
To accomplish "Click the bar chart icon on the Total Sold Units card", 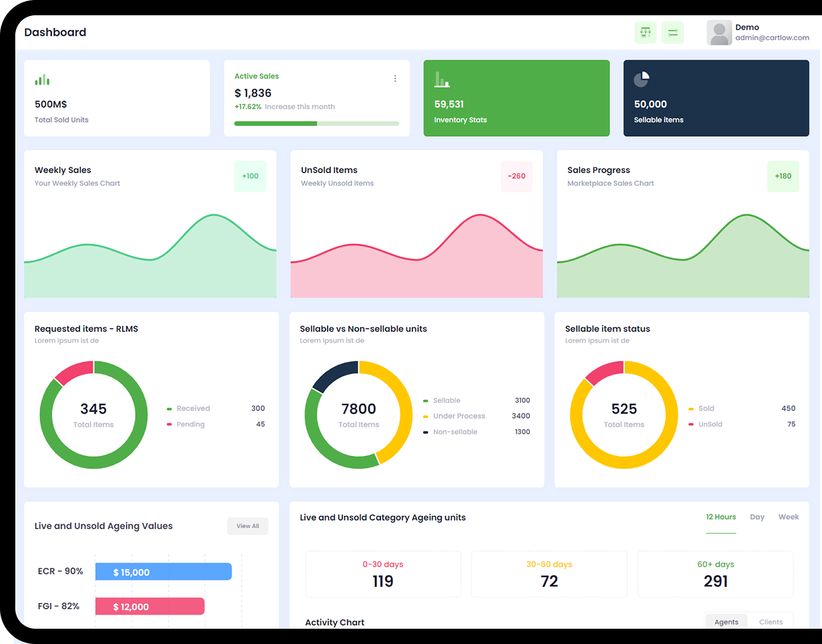I will (x=42, y=80).
